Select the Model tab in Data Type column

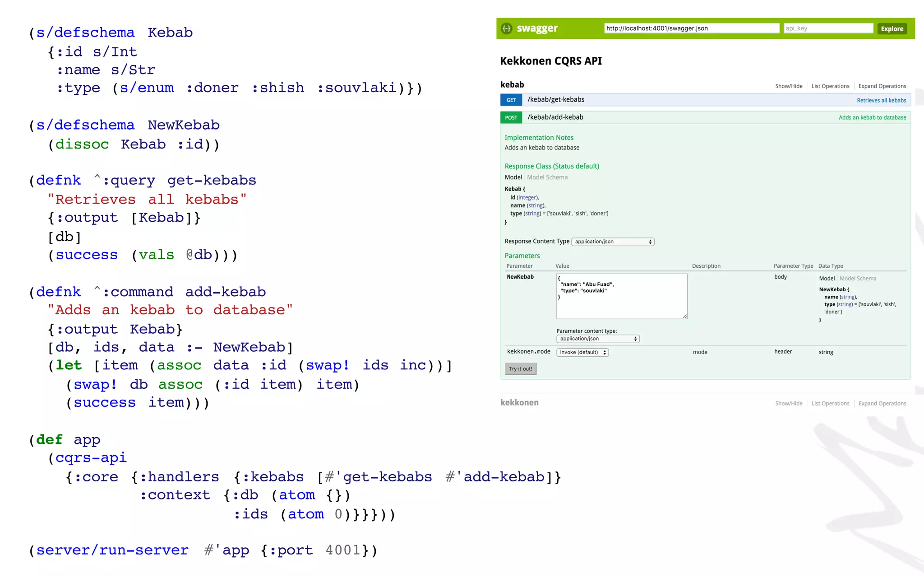(x=827, y=278)
